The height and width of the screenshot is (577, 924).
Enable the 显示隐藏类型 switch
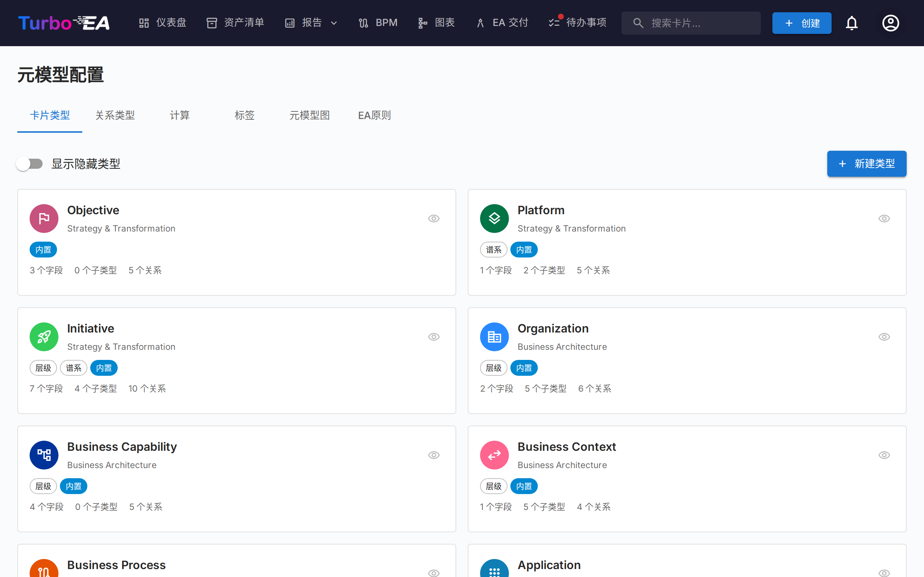pyautogui.click(x=29, y=163)
